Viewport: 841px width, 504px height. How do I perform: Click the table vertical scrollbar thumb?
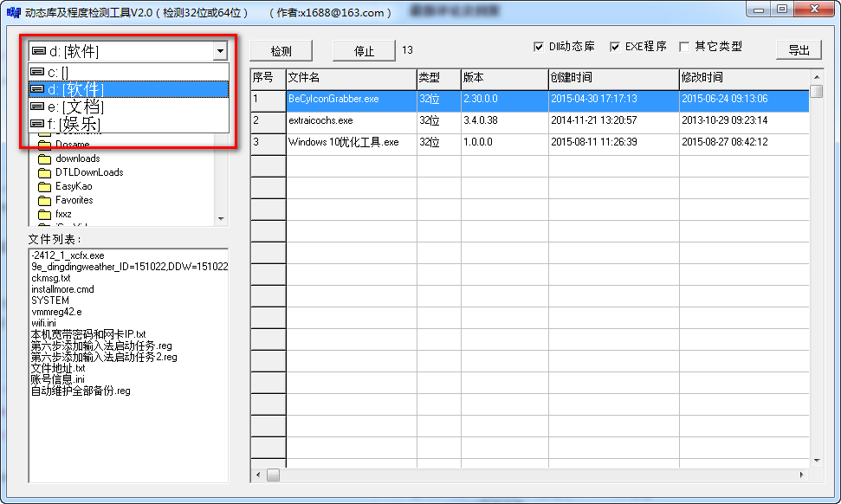pos(817,91)
